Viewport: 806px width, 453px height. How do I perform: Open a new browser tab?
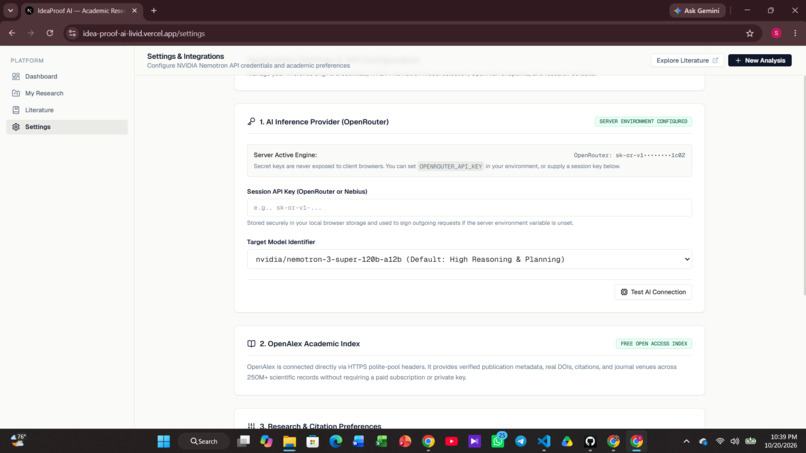154,11
